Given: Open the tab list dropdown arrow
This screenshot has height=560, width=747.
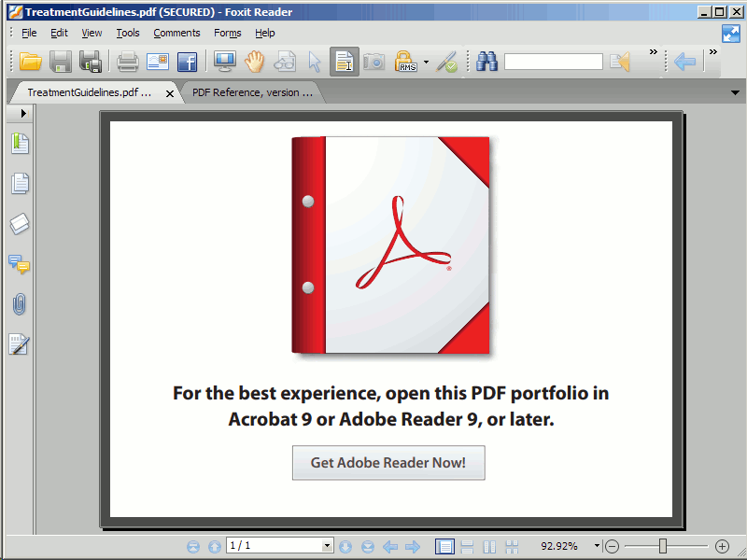Looking at the screenshot, I should tap(735, 92).
